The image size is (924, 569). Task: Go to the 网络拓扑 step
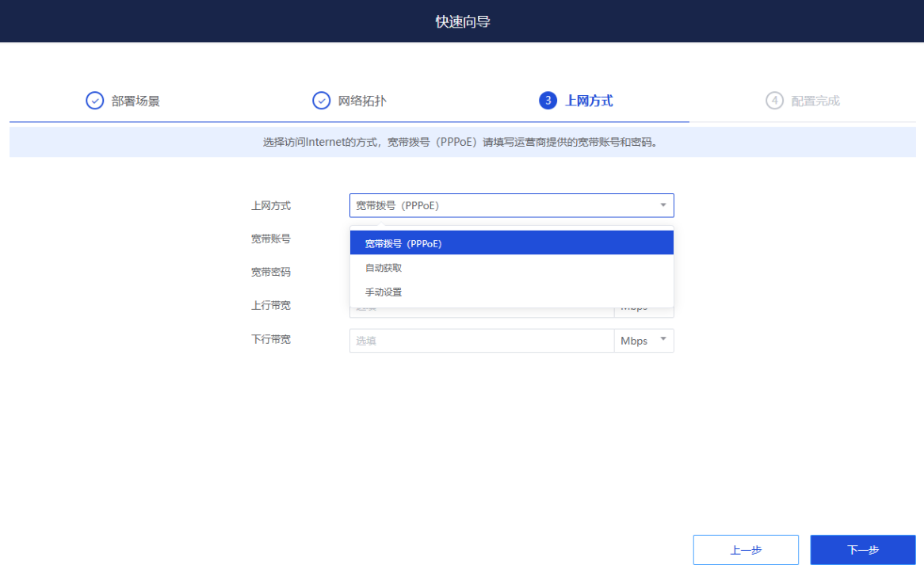click(362, 101)
